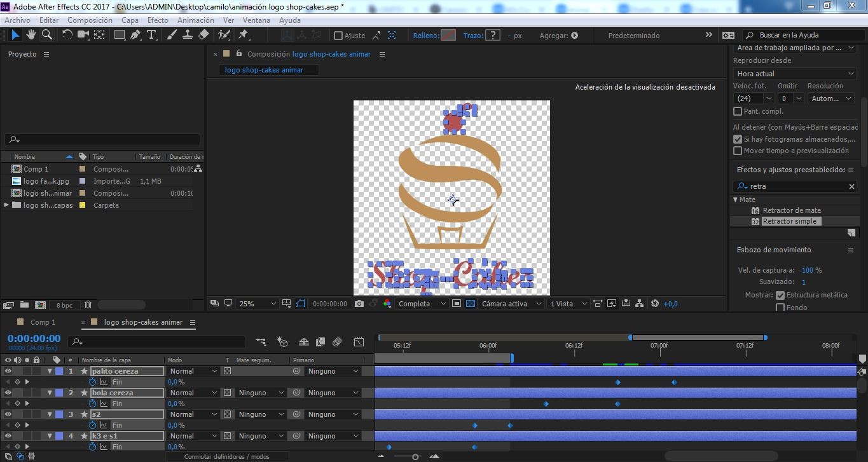Open blend mode dropdown for palito cereza
Viewport: 868px width, 462px height.
click(x=193, y=371)
